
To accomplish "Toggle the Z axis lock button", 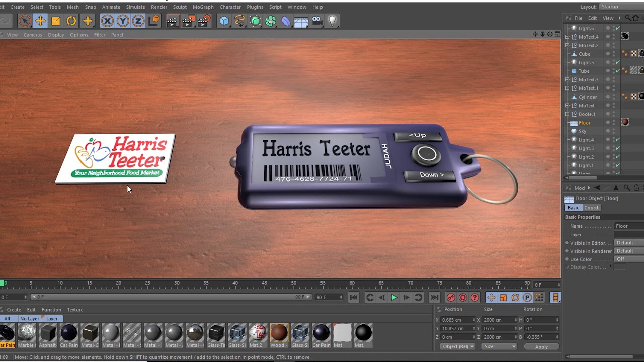I will [x=138, y=21].
